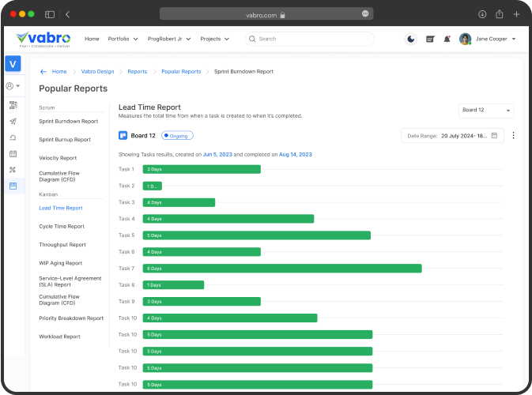Image resolution: width=532 pixels, height=395 pixels.
Task: Click the Task 7 6 Days bar
Action: pos(282,269)
